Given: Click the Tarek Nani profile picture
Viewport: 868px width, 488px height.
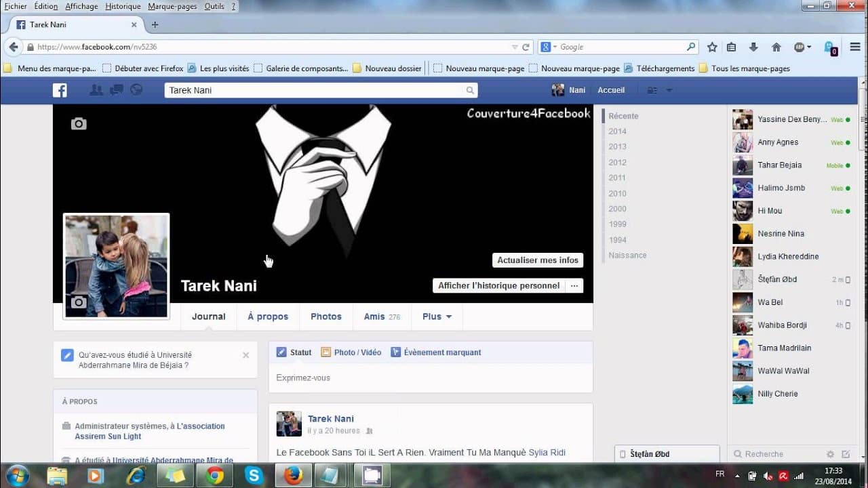Looking at the screenshot, I should pos(116,266).
